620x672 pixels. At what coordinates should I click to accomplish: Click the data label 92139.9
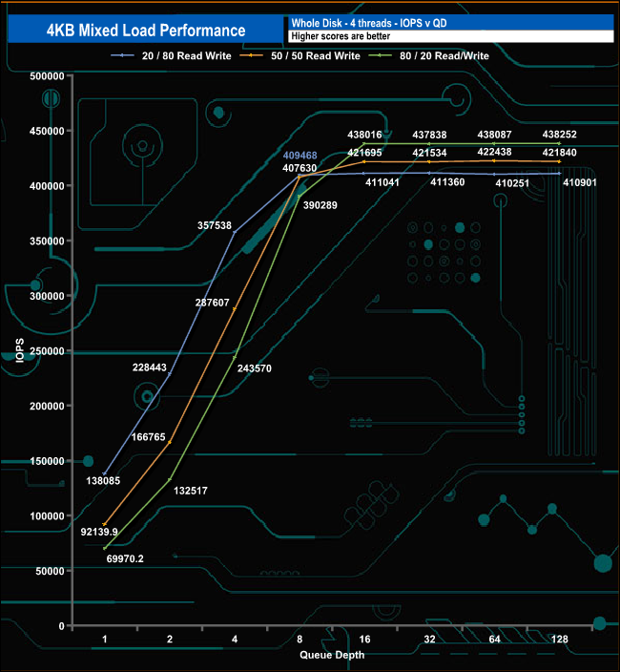click(x=99, y=532)
